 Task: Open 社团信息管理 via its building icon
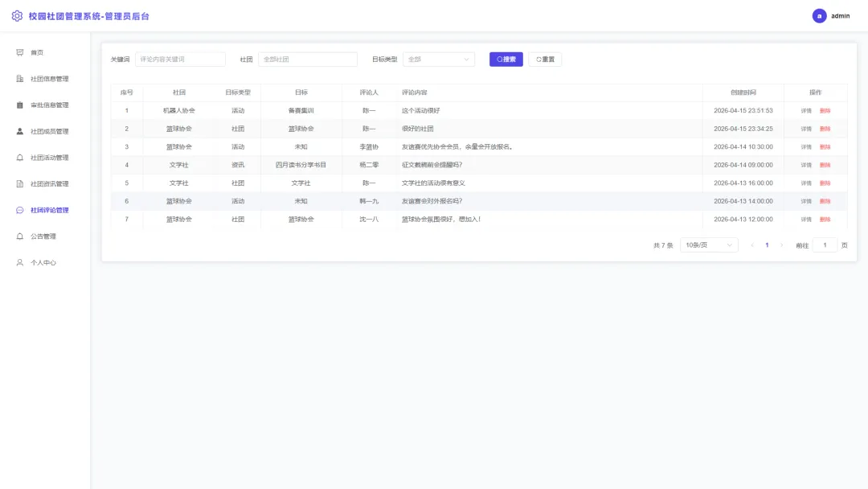coord(20,79)
